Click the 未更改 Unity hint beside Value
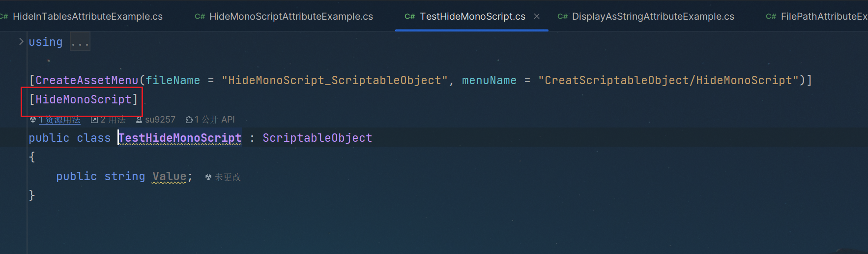Viewport: 868px width, 254px height. [223, 177]
